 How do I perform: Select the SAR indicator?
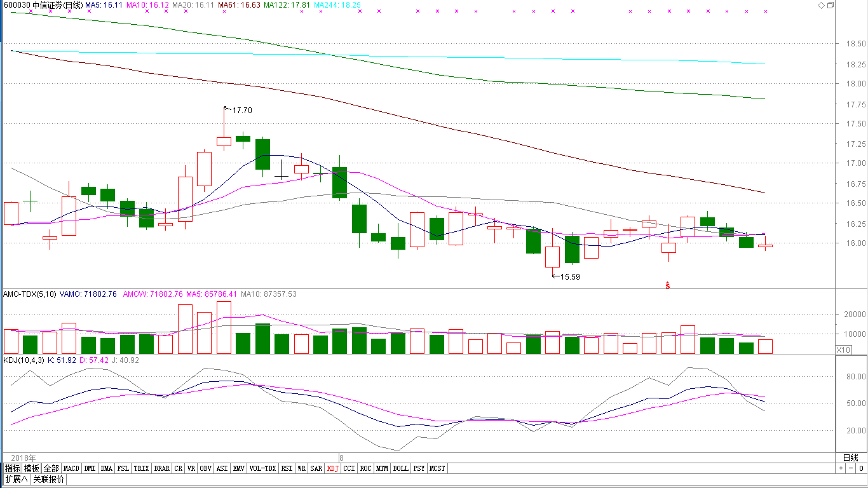[316, 468]
